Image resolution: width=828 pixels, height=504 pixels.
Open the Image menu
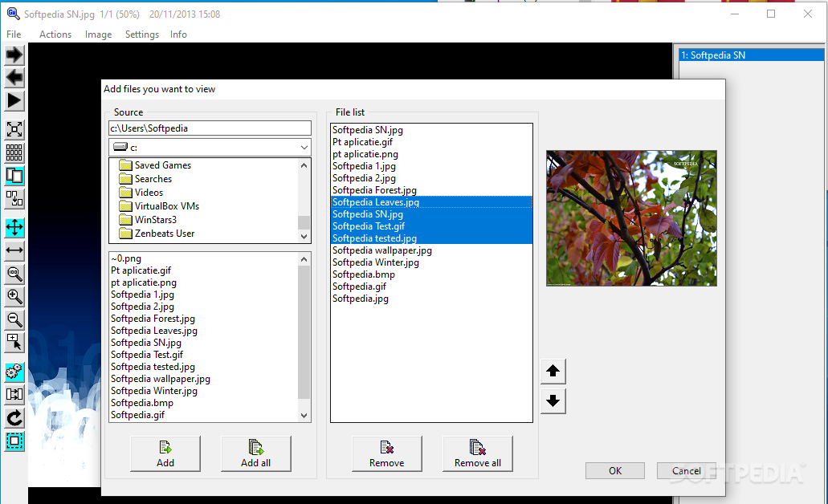coord(98,35)
